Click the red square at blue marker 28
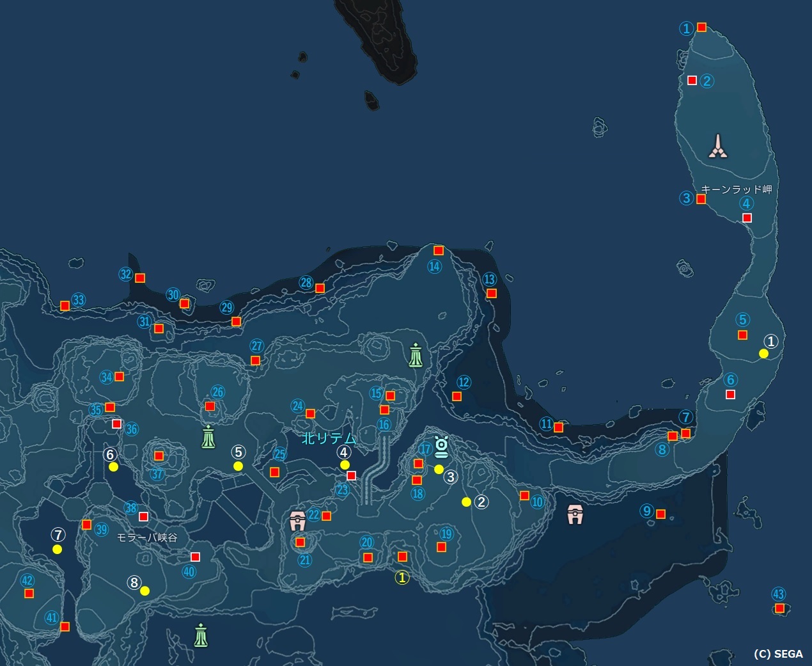812x666 pixels. [x=320, y=289]
